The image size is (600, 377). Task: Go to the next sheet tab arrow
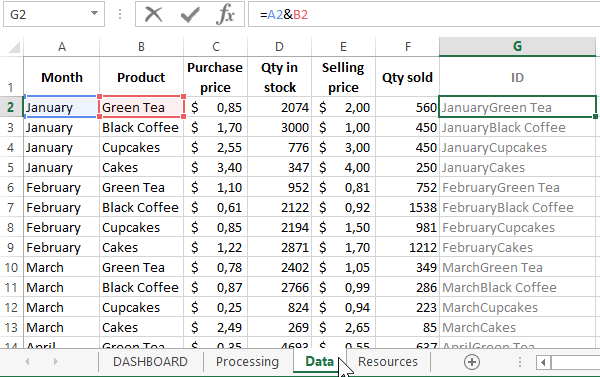click(x=56, y=362)
